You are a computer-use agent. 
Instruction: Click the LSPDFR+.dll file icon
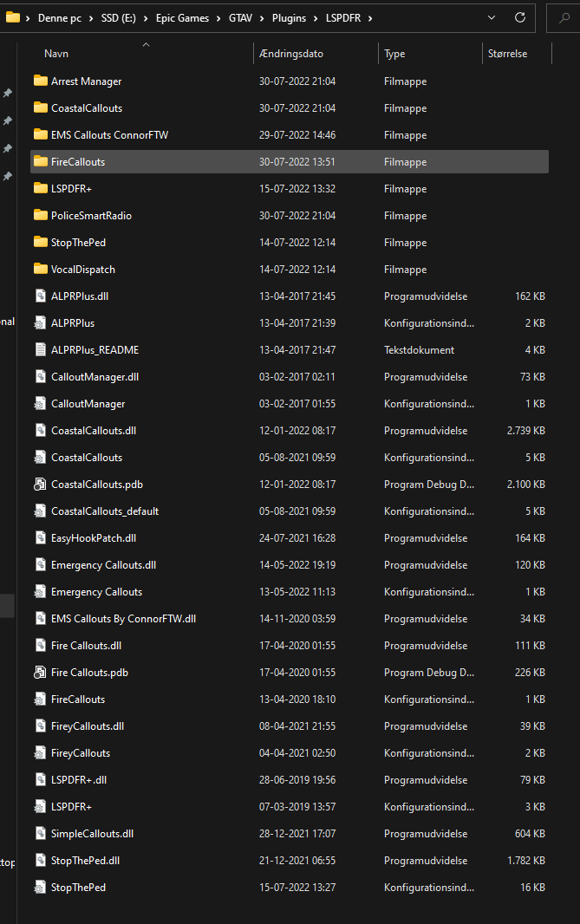40,779
